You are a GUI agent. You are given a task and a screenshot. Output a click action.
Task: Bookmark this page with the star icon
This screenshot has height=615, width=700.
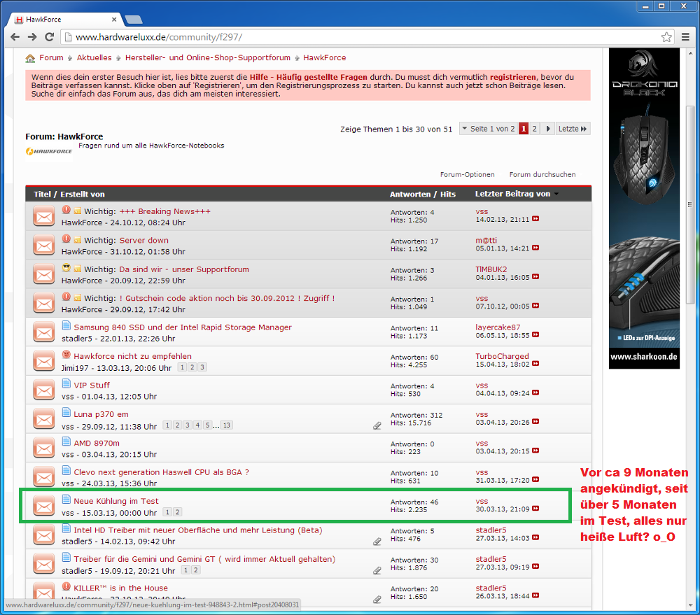coord(666,37)
